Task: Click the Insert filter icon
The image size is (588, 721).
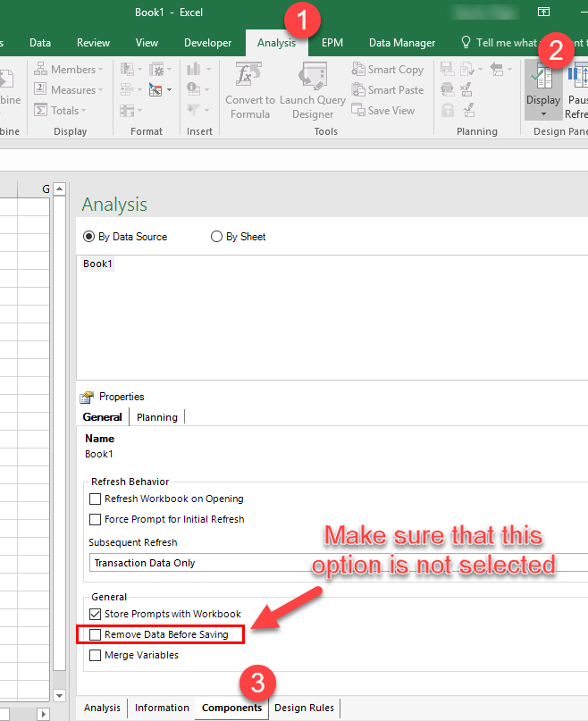Action: 193,110
